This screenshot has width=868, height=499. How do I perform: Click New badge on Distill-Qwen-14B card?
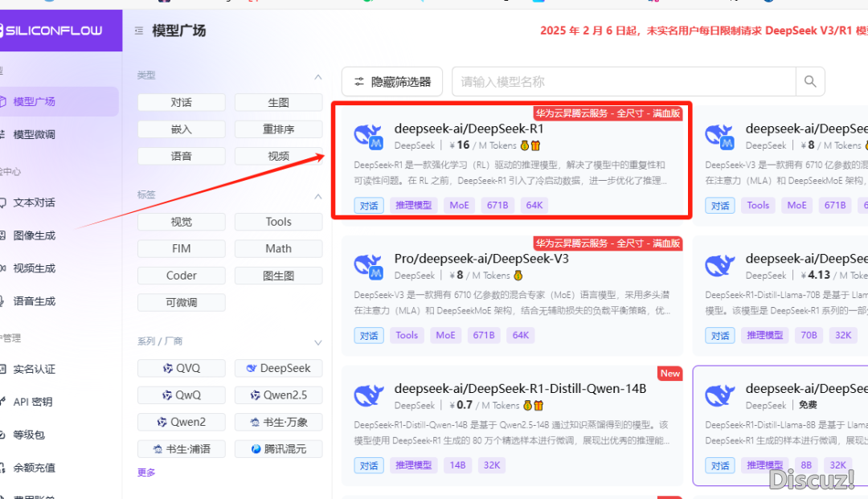tap(669, 374)
